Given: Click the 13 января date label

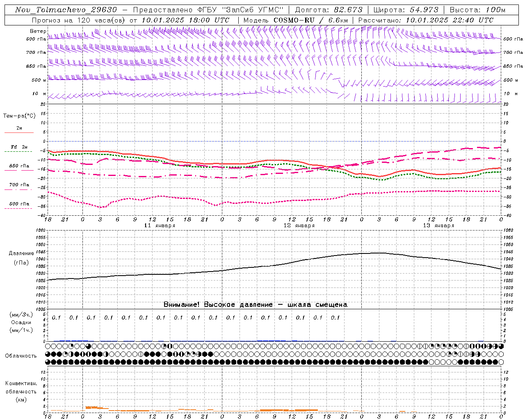Looking at the screenshot, I should [x=438, y=226].
